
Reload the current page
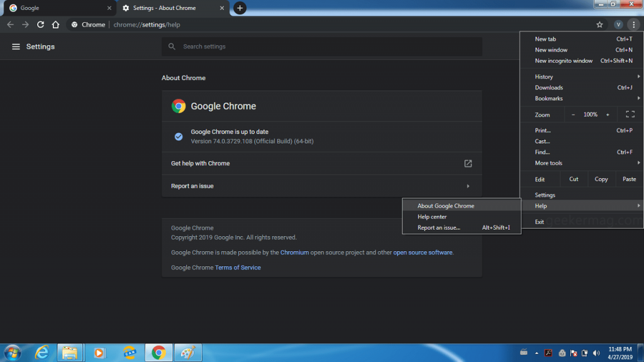pos(40,25)
